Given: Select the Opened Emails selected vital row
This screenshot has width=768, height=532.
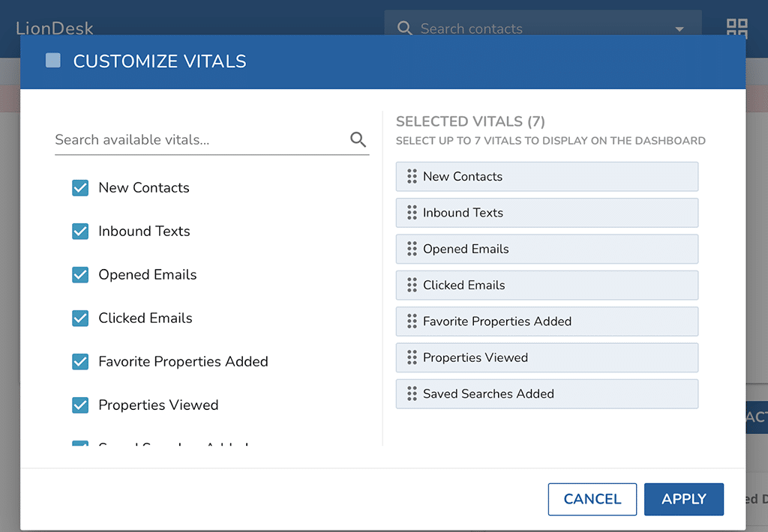Looking at the screenshot, I should [547, 249].
